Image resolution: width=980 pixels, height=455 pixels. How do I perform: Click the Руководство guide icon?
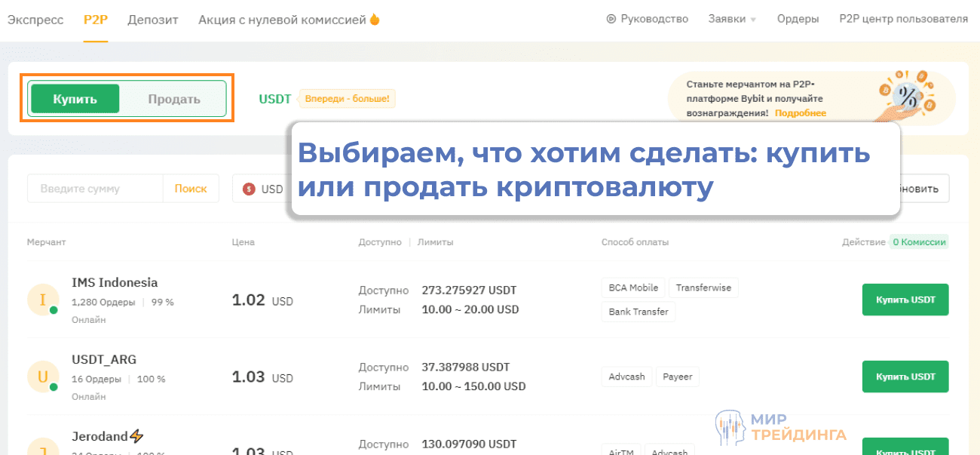[x=611, y=19]
